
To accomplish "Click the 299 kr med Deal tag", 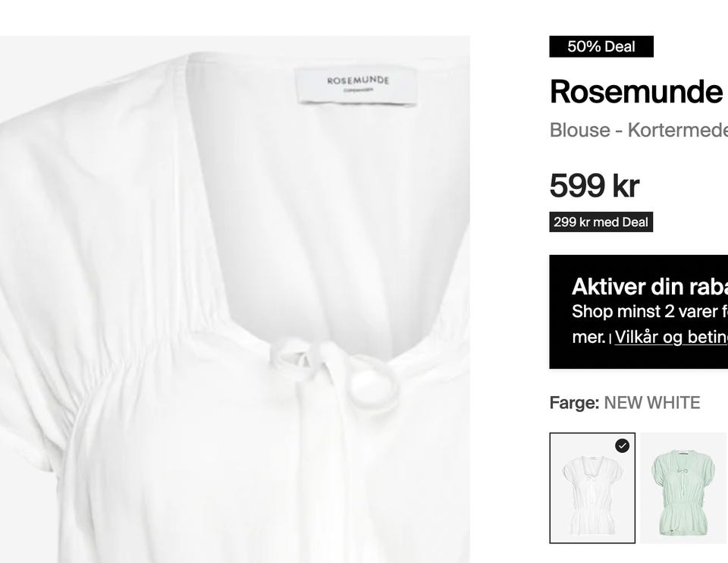I will tap(601, 222).
